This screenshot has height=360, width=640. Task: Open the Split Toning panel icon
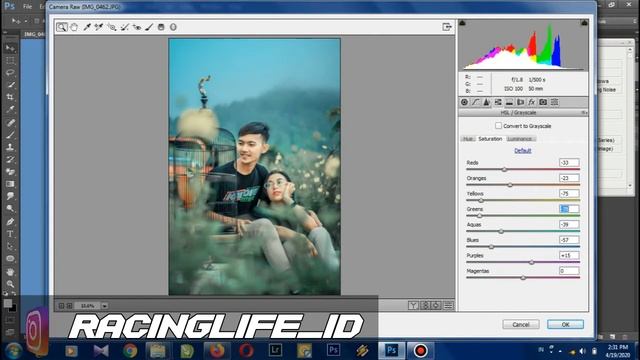pos(509,102)
